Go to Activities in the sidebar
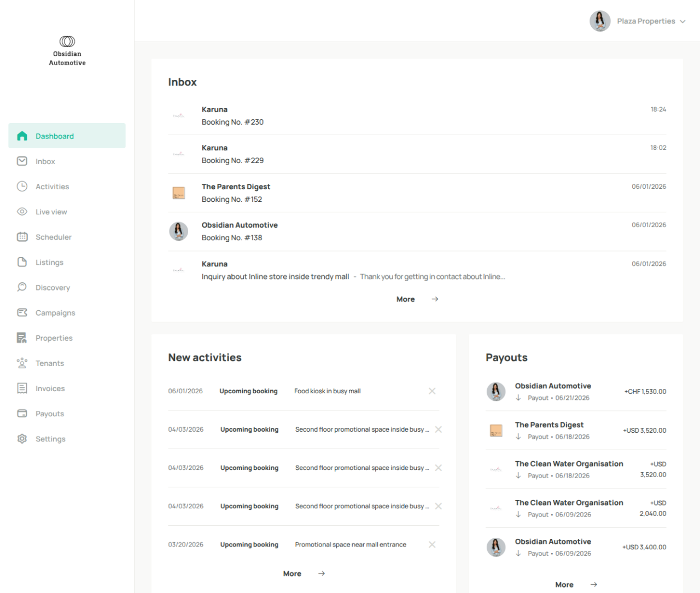 [x=67, y=186]
